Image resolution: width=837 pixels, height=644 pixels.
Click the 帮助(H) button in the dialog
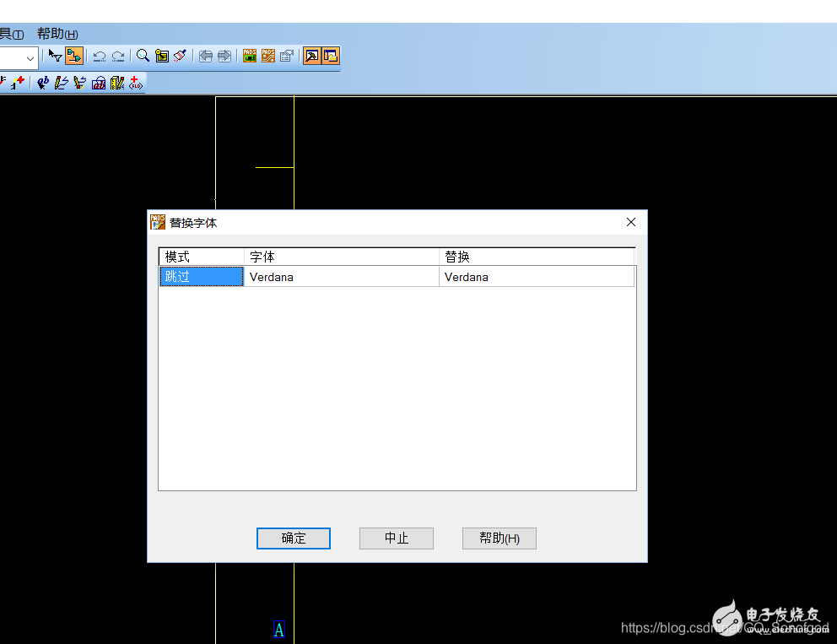coord(499,538)
